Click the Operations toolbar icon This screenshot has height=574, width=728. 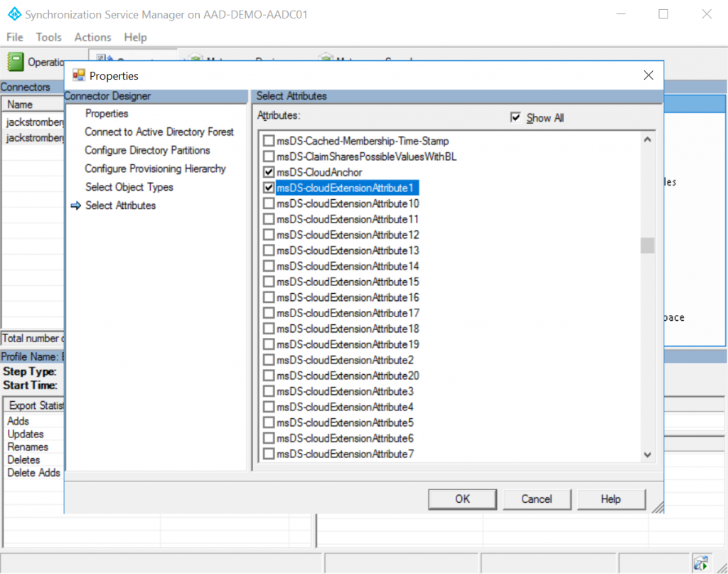click(x=16, y=61)
